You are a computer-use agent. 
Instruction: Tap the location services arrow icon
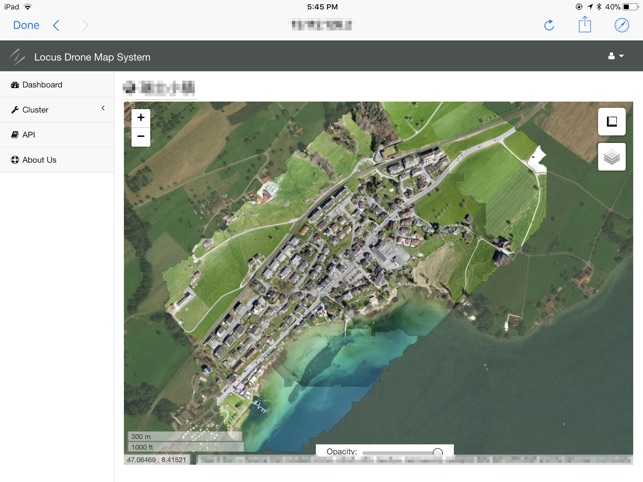pos(590,7)
